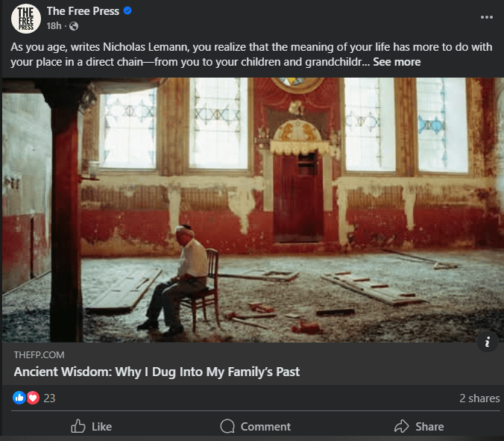
Task: Open The Free Press profile picture
Action: [x=26, y=18]
